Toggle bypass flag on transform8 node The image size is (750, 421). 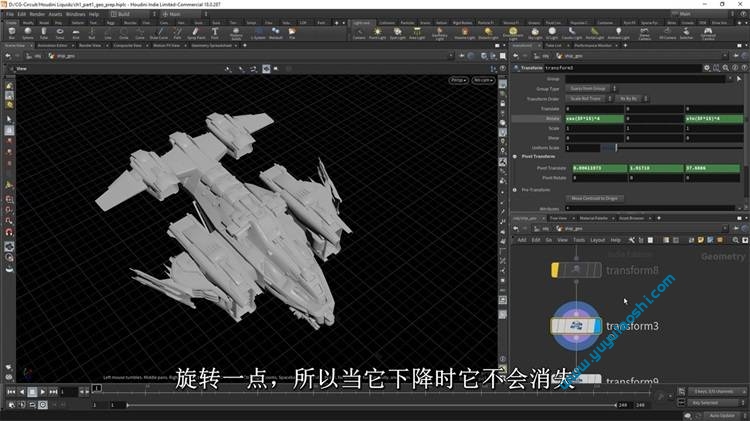555,270
